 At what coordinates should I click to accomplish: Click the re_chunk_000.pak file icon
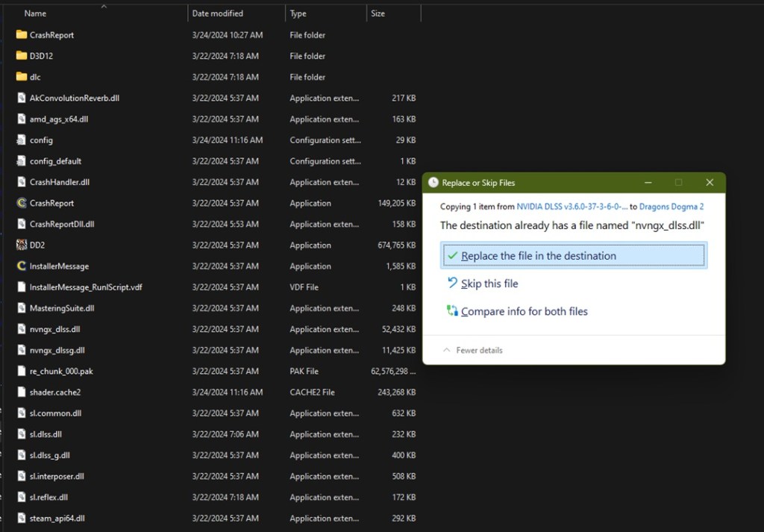tap(21, 371)
